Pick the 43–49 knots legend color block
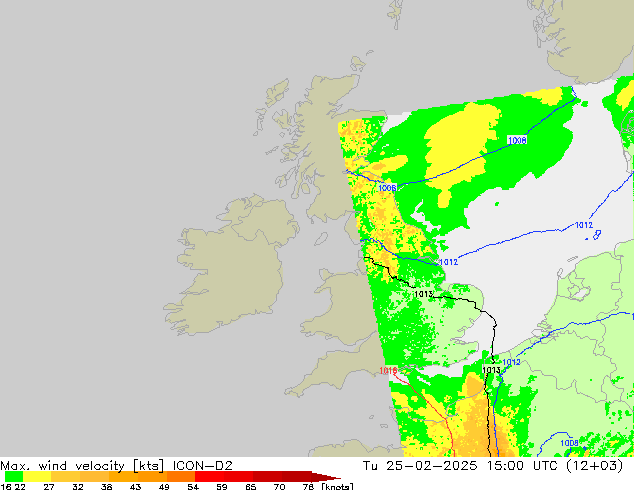This screenshot has width=634, height=490. (152, 476)
